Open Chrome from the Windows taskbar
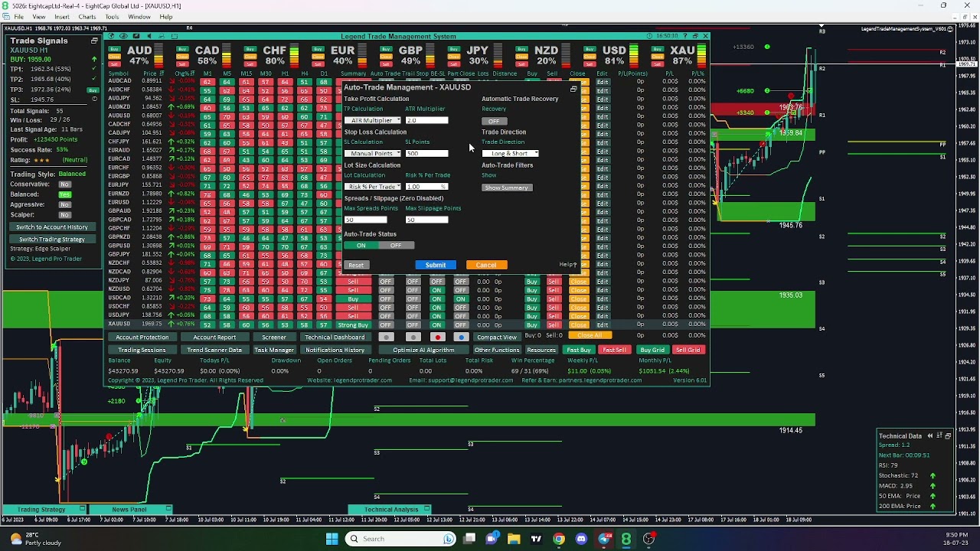This screenshot has height=551, width=980. [x=558, y=539]
